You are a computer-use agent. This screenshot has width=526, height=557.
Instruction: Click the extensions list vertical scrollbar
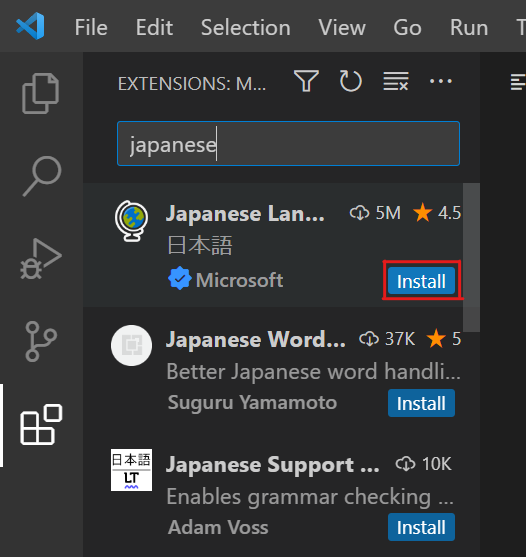tap(471, 258)
